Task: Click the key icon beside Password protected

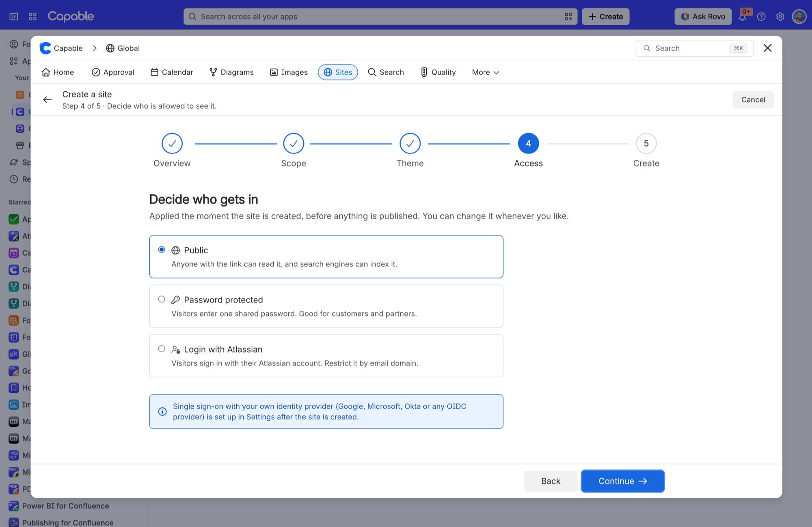Action: coord(175,300)
